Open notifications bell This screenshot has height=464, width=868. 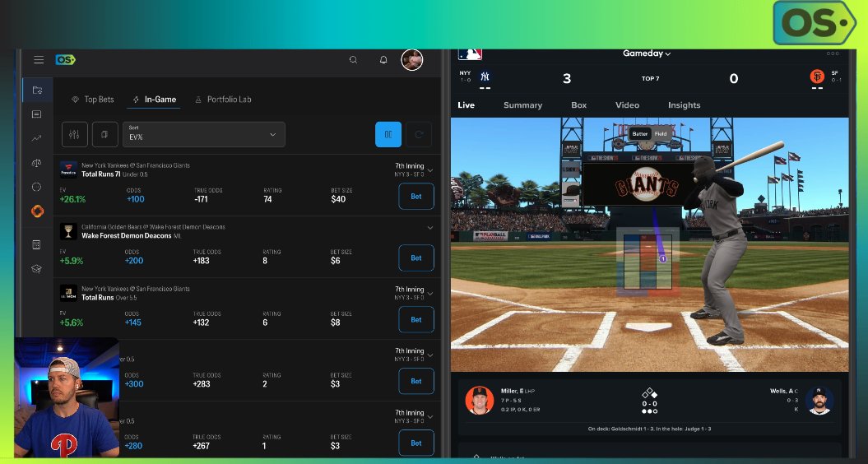(383, 60)
